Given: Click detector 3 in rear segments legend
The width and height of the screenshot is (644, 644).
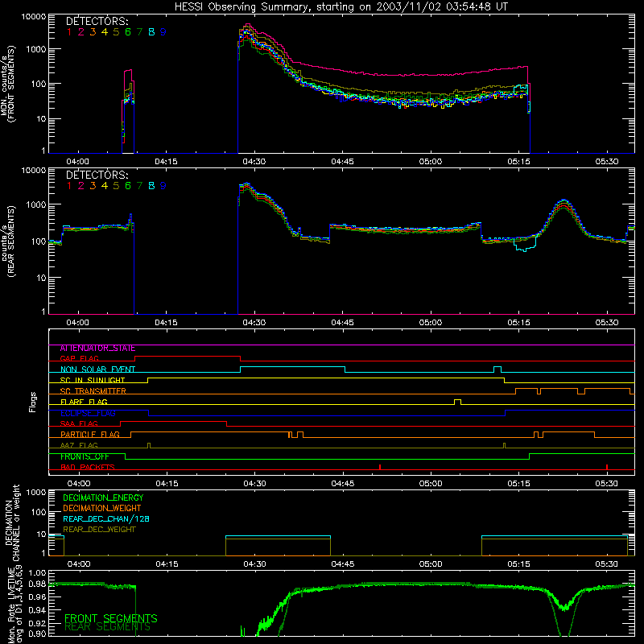Looking at the screenshot, I should (x=93, y=186).
